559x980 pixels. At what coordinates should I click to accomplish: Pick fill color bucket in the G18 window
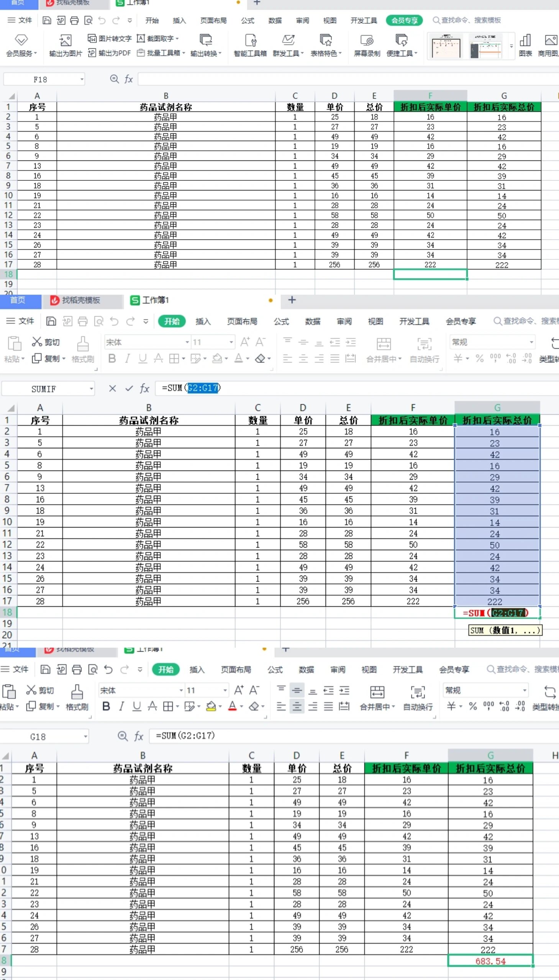211,706
